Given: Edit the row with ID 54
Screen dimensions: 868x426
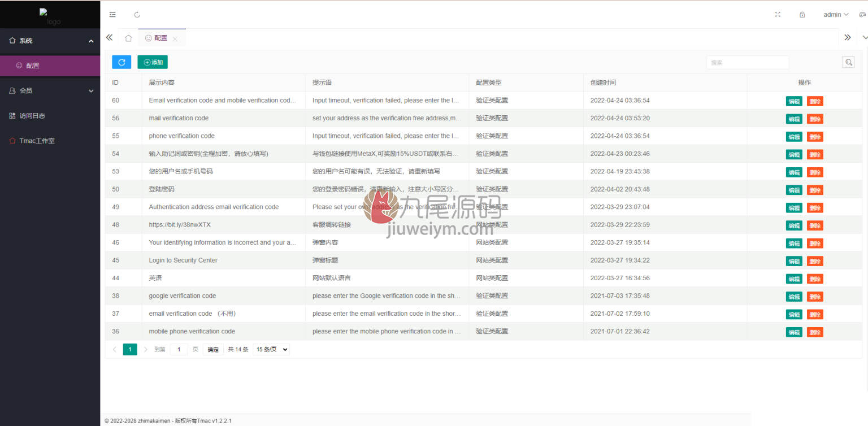Looking at the screenshot, I should point(794,154).
